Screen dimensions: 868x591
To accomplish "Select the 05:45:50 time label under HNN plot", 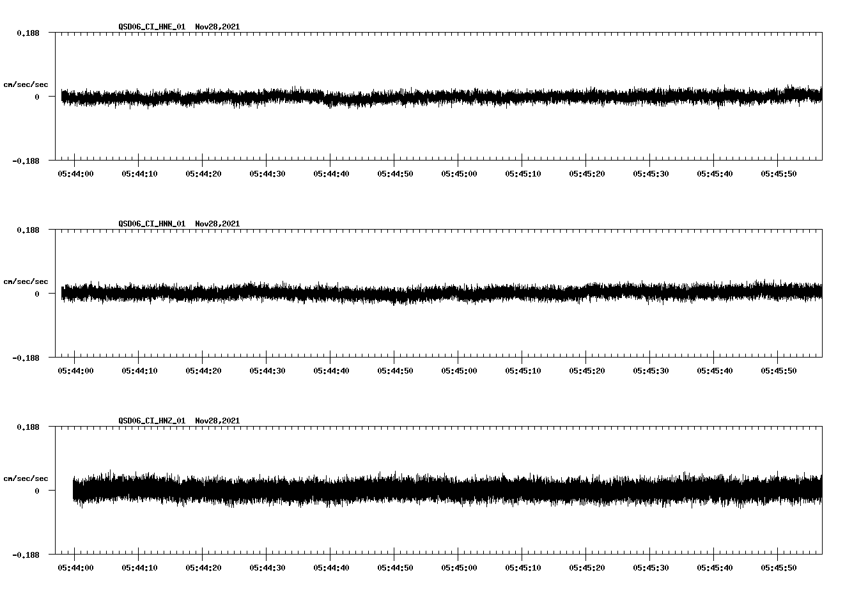I will click(x=779, y=371).
